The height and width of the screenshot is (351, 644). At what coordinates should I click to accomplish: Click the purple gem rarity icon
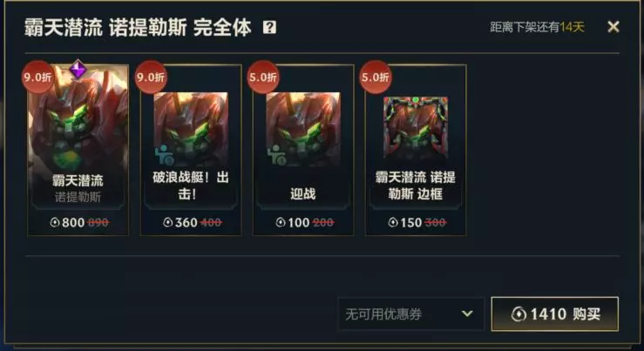click(x=78, y=69)
